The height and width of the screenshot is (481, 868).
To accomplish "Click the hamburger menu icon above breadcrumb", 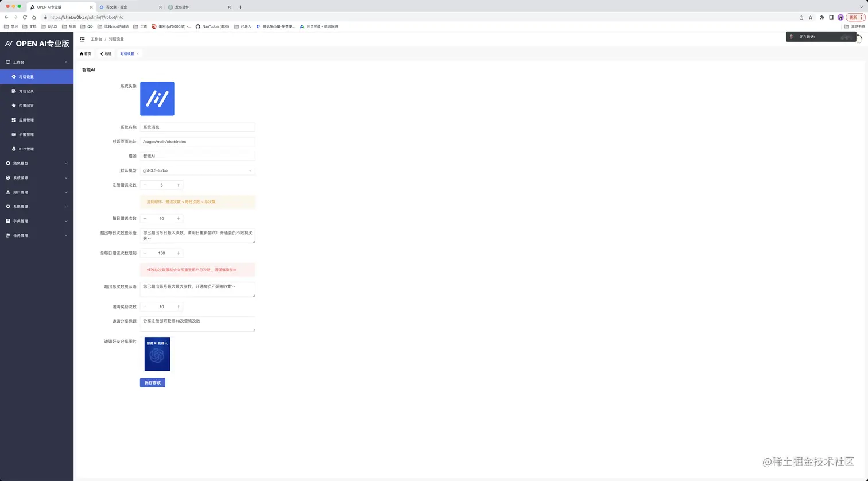I will pos(82,39).
